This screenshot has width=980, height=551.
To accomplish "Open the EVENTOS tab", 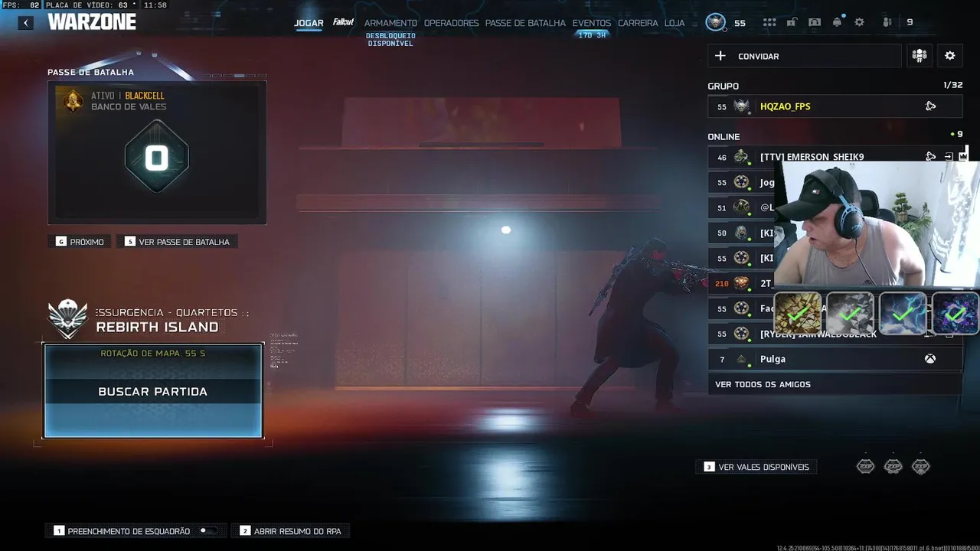I will tap(592, 23).
